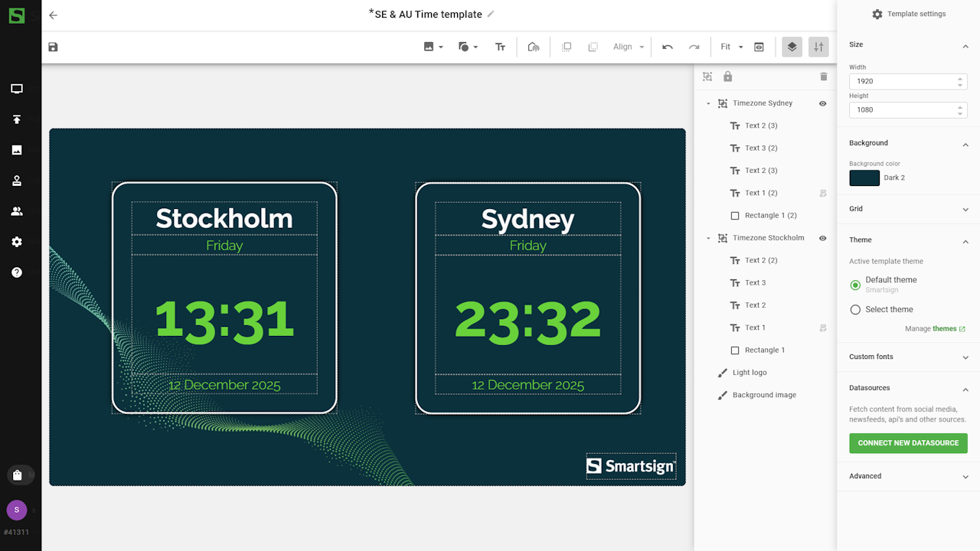Click the undo arrow icon
Viewport: 980px width, 551px height.
(668, 47)
